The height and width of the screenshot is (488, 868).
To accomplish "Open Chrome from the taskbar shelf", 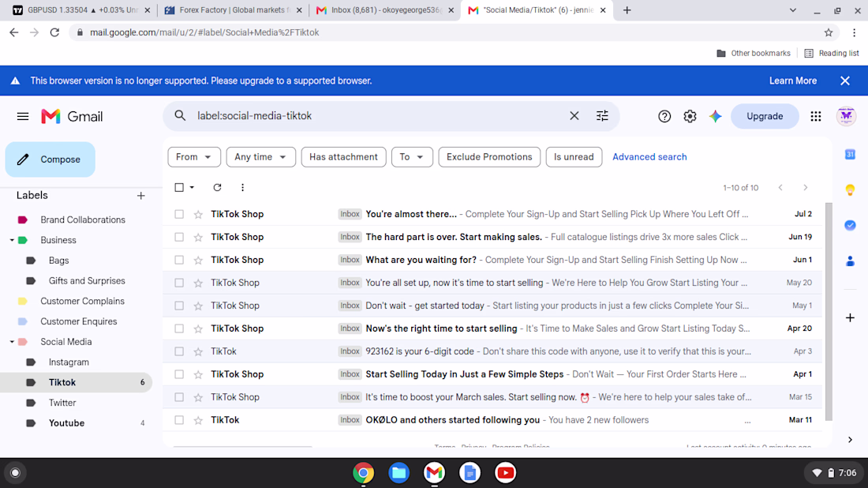I will point(363,472).
